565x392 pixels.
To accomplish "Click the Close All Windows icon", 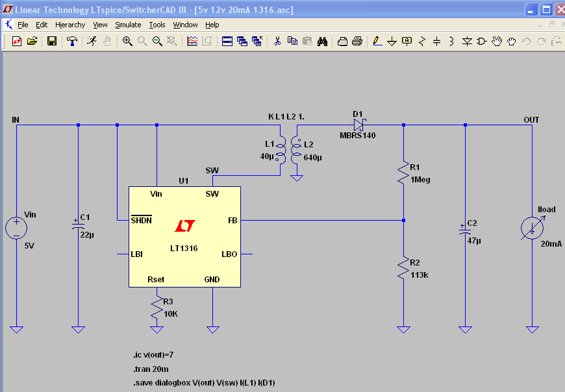I will tap(257, 42).
